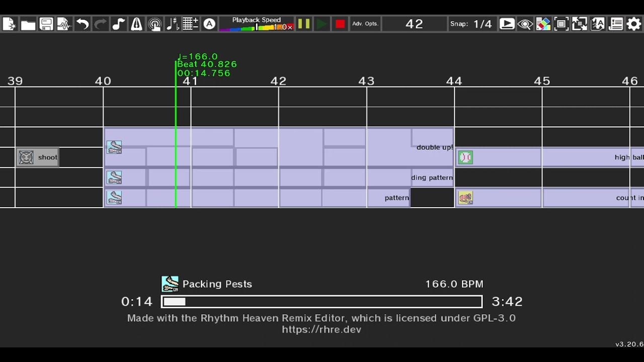Click the Packing Pests icon above the progress bar
644x362 pixels.
point(170,284)
